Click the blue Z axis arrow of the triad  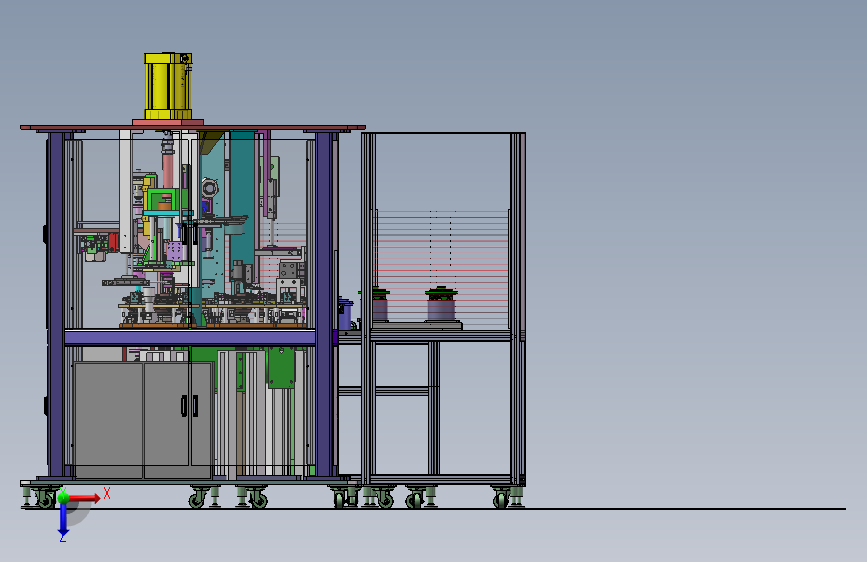63,520
